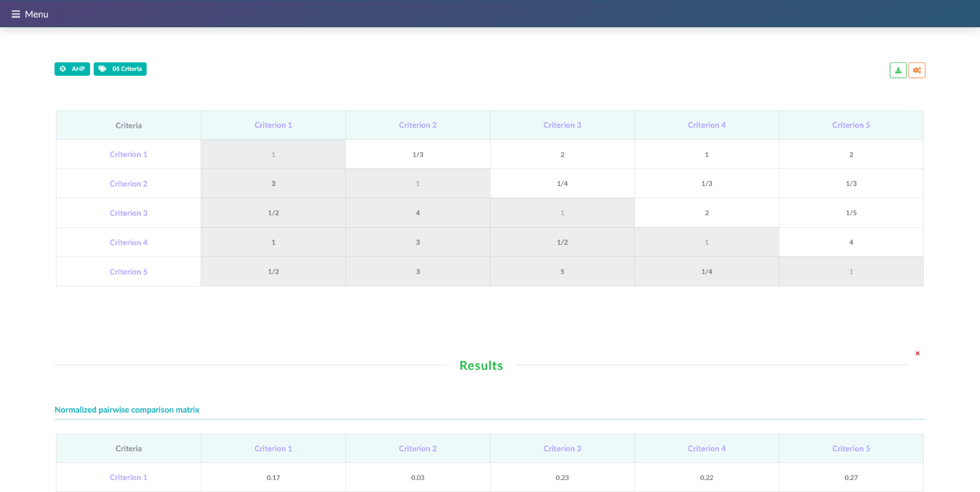
Task: Click Criterion 2 row label in top matrix
Action: (128, 184)
